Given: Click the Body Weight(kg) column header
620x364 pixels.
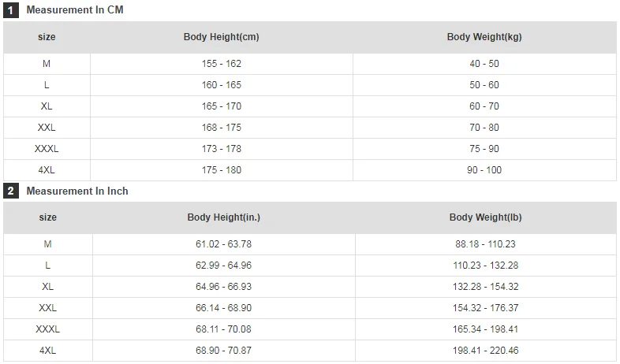Looking at the screenshot, I should [484, 37].
